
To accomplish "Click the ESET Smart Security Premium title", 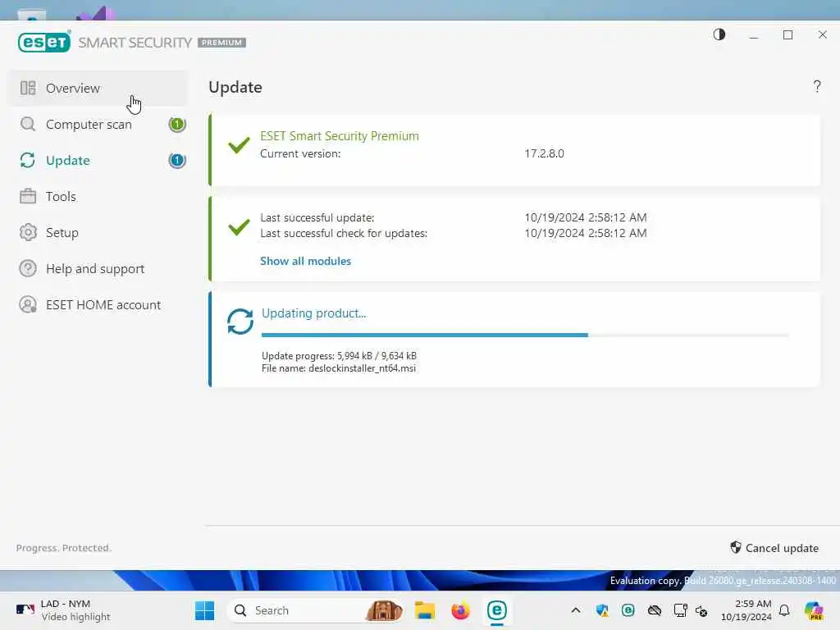I will [x=340, y=136].
